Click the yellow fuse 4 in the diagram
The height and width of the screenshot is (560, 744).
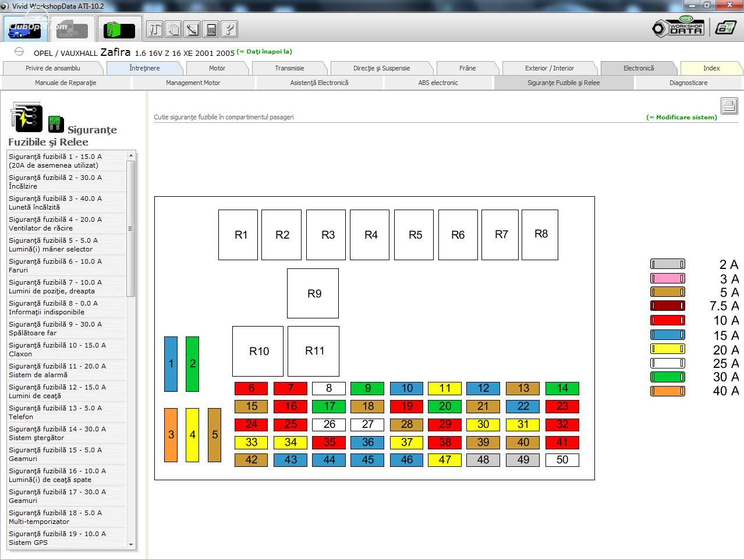(192, 435)
